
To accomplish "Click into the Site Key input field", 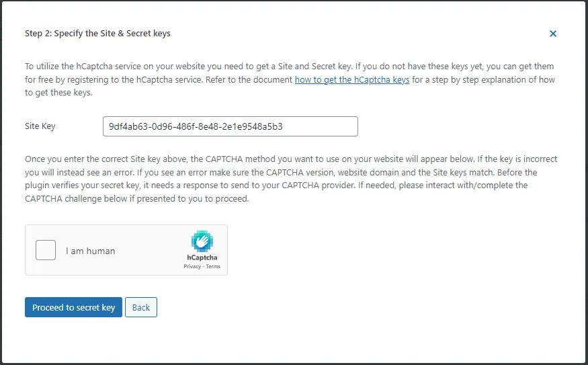I will pyautogui.click(x=230, y=126).
